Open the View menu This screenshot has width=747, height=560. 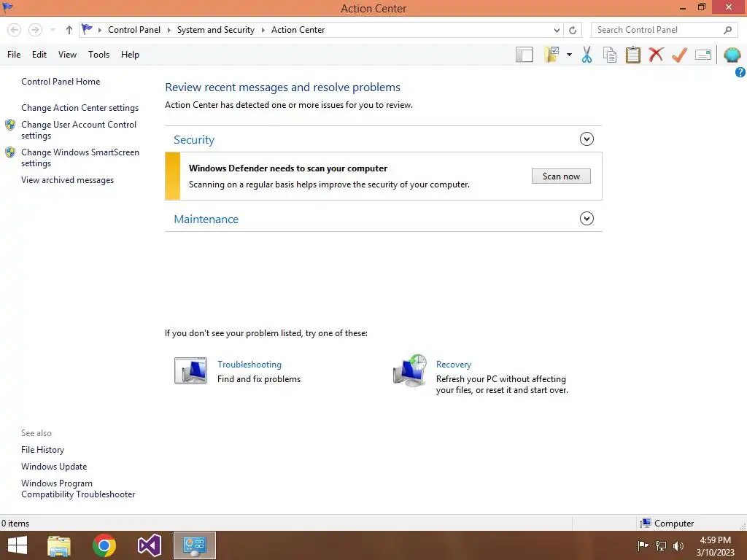(67, 55)
